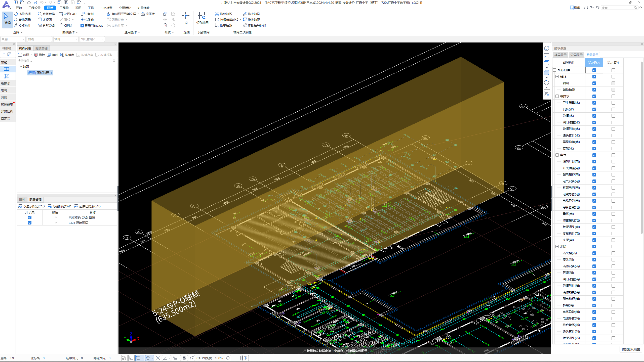Select [已用] 图纸管理-1 tree item

[x=40, y=73]
